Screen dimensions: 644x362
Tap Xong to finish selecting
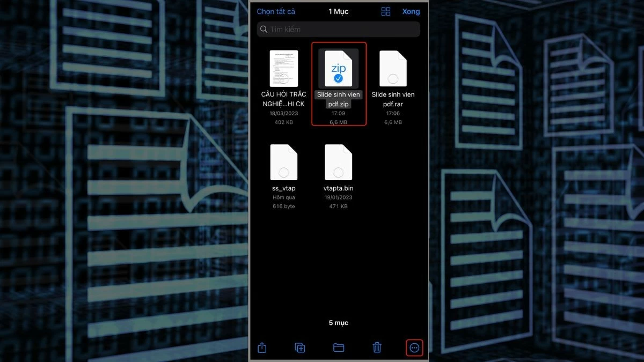411,11
